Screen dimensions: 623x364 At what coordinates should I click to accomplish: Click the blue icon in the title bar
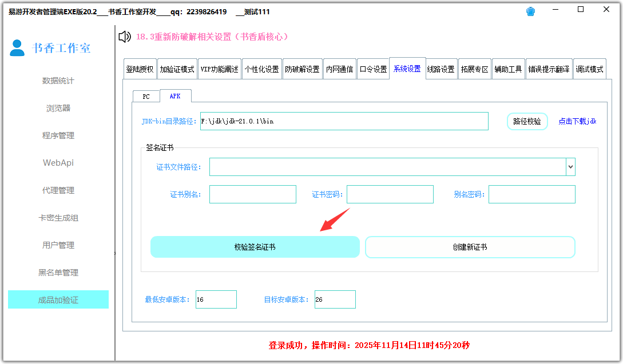(530, 10)
